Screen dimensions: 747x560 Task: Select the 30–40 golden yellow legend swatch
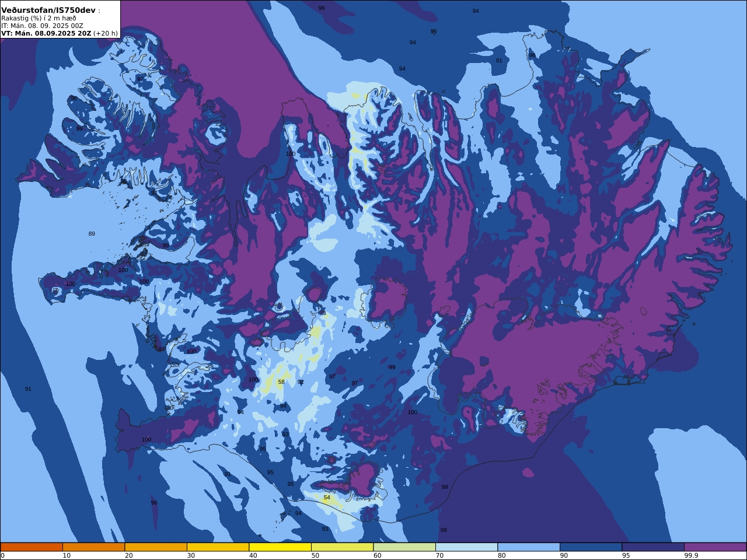[218, 547]
